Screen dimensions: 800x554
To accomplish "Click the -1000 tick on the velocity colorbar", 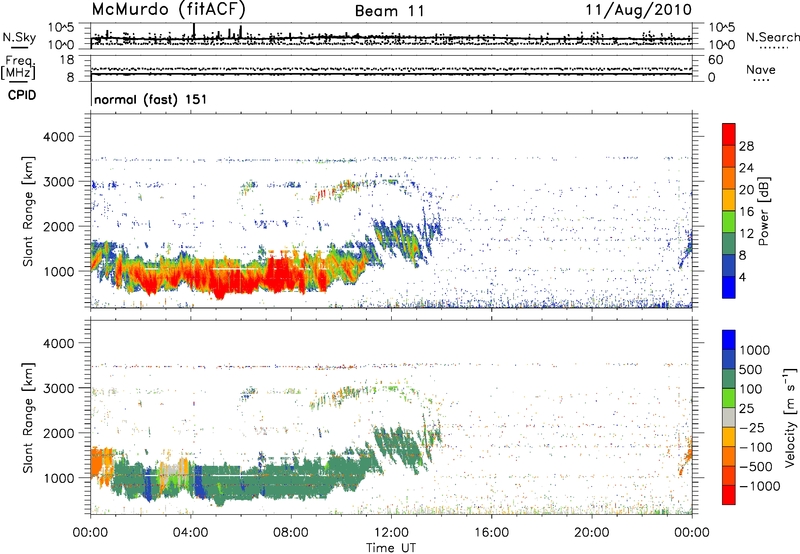I will (759, 486).
